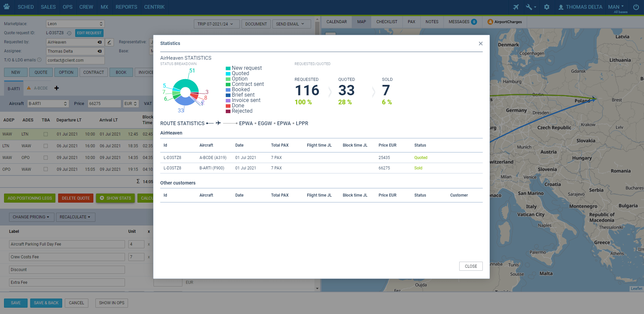Click the history icon beside quote ID

pyautogui.click(x=69, y=33)
